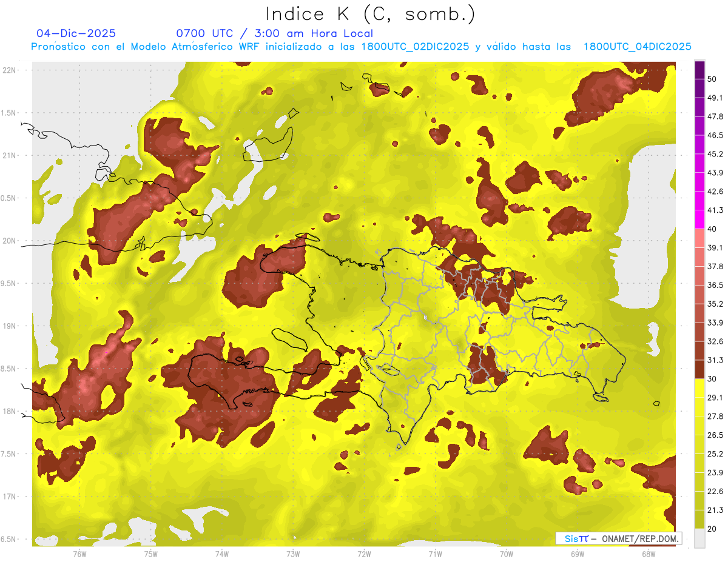Viewport: 728px width, 562px height.
Task: Click the color bar value "50"
Action: tap(712, 79)
